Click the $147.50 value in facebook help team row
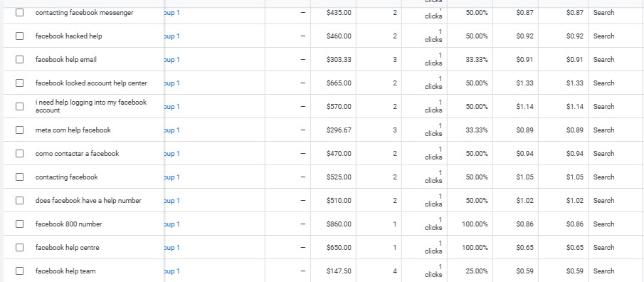 [339, 271]
